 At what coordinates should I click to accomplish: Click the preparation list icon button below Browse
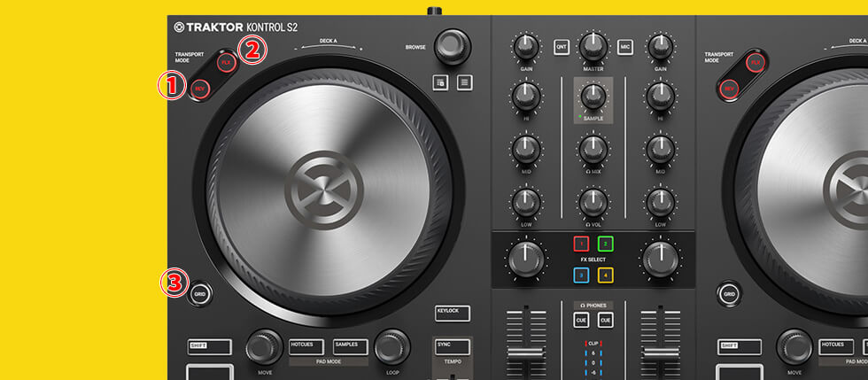click(441, 82)
